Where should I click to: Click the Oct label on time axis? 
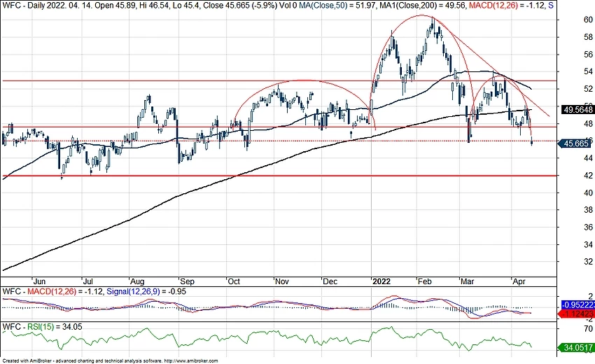pyautogui.click(x=234, y=281)
